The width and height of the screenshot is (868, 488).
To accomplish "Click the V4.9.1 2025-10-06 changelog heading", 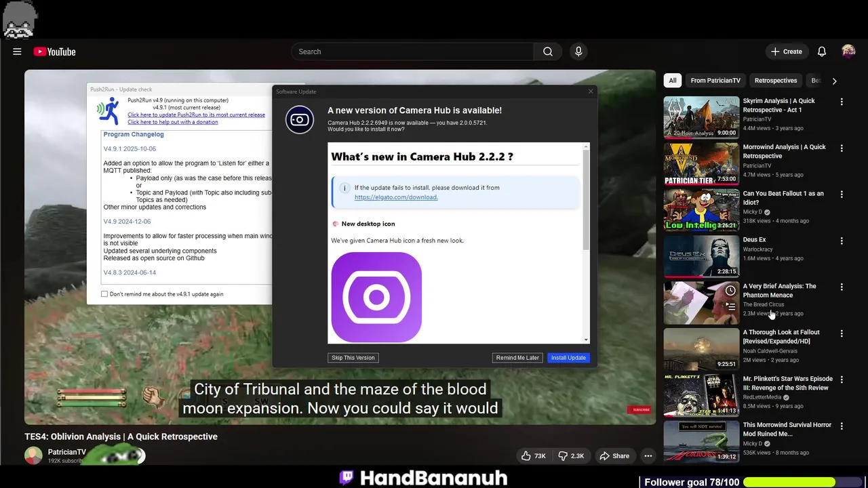I will (130, 149).
